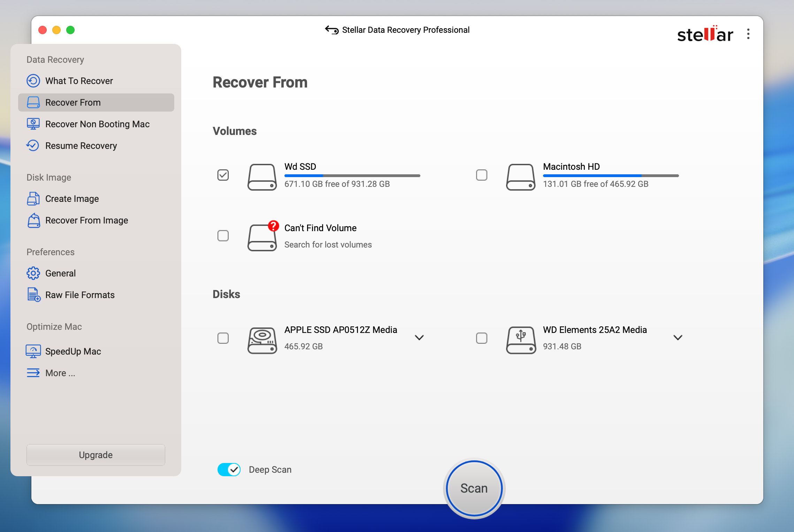794x532 pixels.
Task: Click the Wd SSD storage usage bar
Action: (x=352, y=176)
